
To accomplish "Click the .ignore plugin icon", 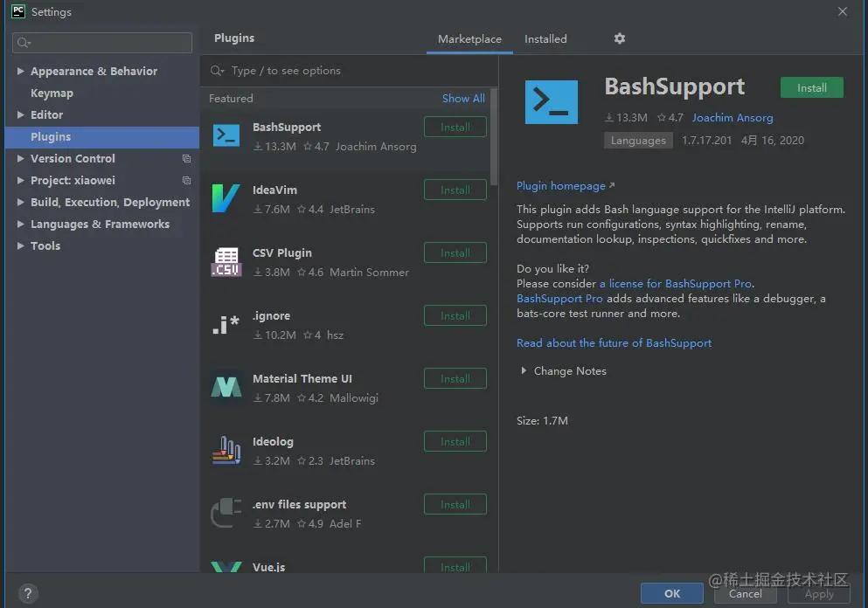I will (226, 325).
